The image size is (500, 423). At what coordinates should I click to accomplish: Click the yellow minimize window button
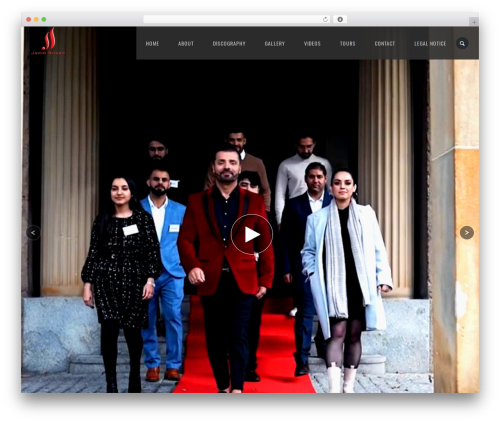click(x=36, y=19)
